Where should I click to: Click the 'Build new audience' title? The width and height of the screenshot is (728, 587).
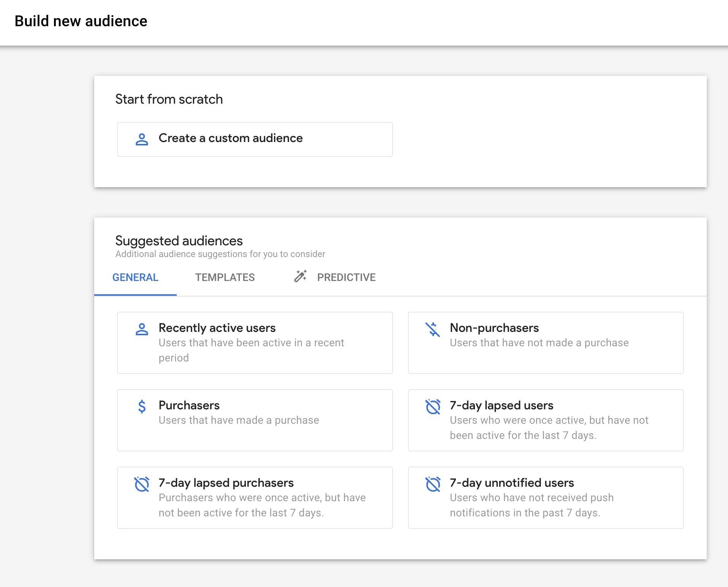[81, 21]
